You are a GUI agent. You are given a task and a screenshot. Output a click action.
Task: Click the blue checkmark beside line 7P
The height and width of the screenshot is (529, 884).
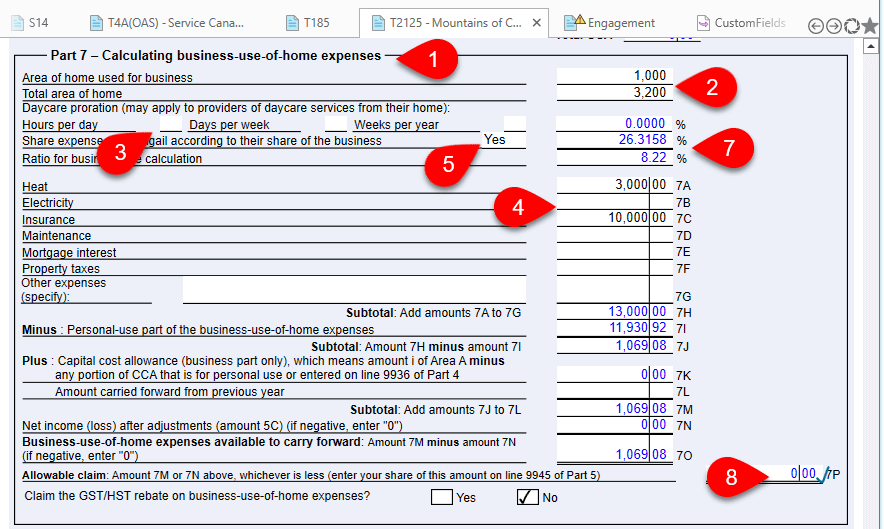click(823, 475)
